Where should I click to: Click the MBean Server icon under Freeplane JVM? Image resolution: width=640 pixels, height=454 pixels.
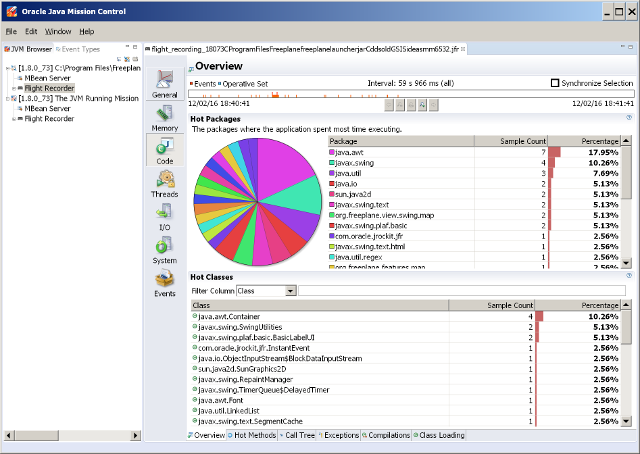pos(20,78)
